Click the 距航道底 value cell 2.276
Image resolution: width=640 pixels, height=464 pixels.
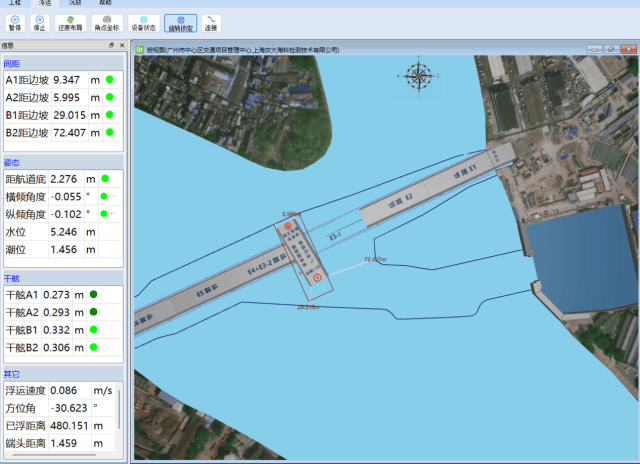pyautogui.click(x=65, y=179)
